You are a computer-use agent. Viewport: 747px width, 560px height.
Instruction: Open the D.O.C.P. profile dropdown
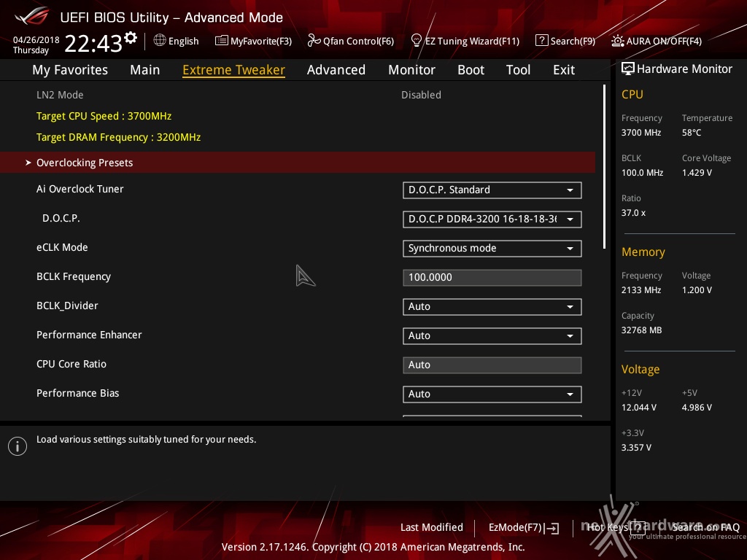[492, 219]
